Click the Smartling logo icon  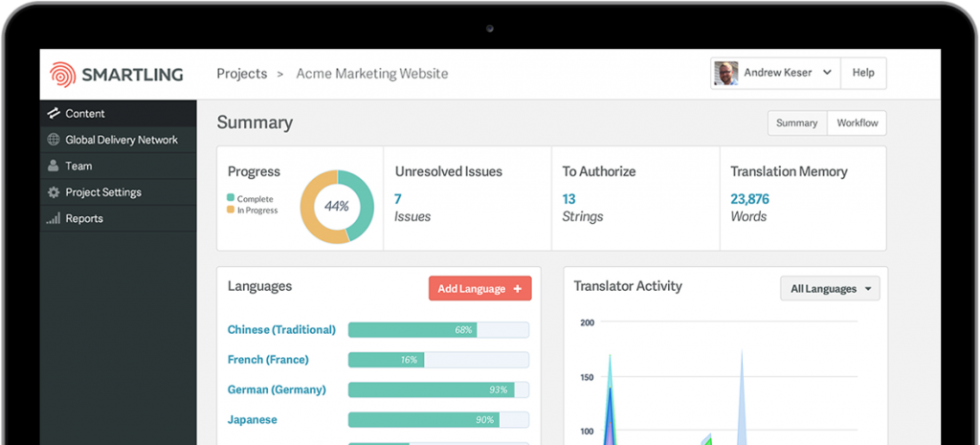coord(61,74)
